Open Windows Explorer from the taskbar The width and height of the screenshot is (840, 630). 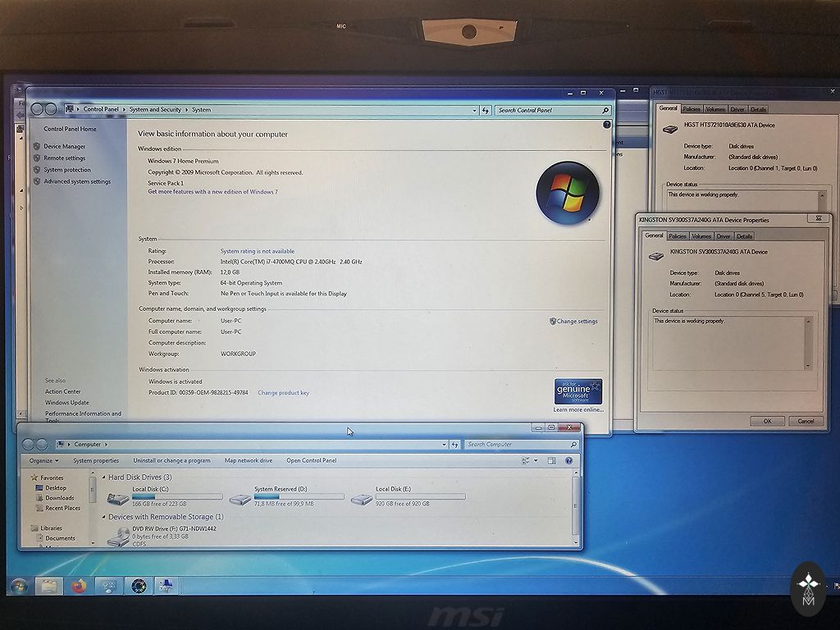48,586
